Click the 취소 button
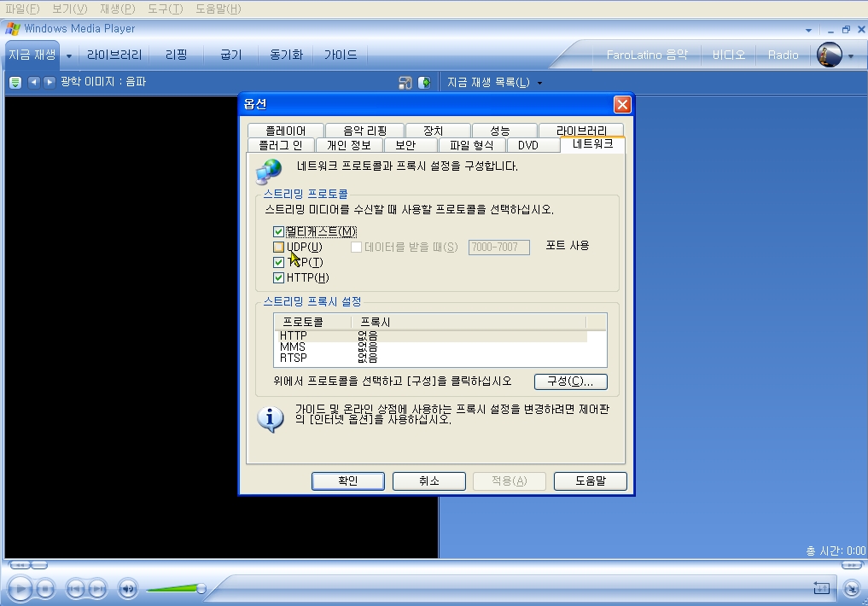 click(429, 481)
